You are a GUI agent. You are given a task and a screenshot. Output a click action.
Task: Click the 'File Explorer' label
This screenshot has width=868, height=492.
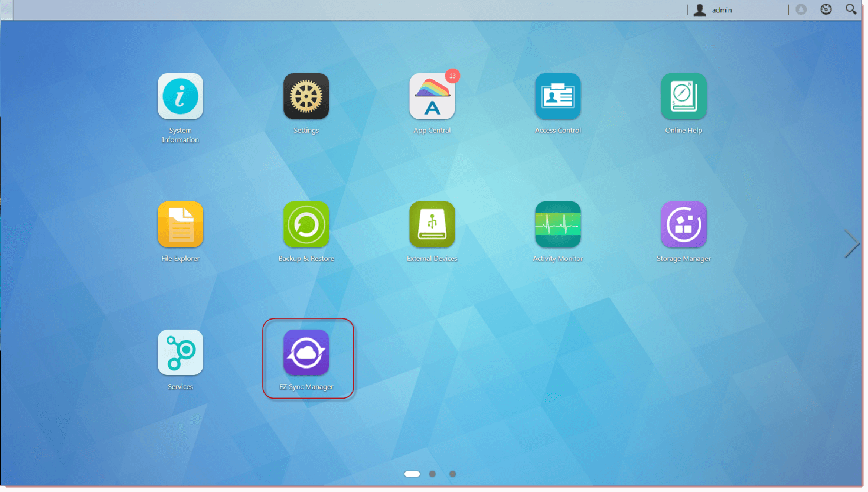click(180, 259)
